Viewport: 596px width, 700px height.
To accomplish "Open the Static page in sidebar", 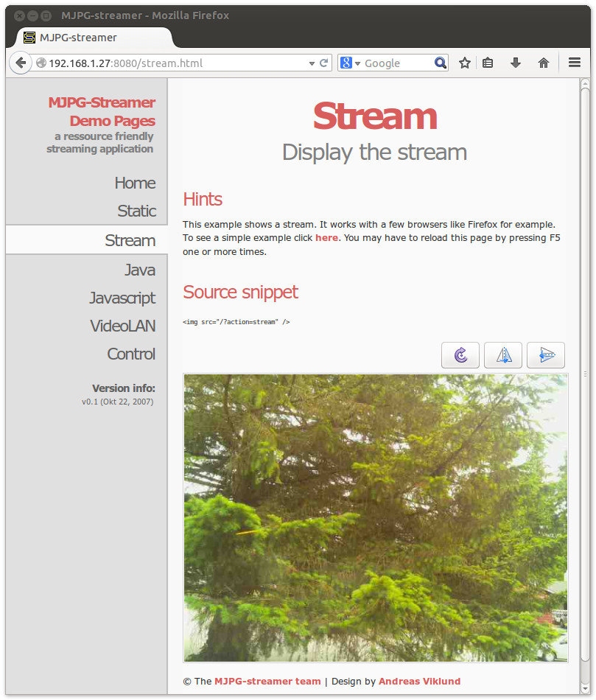I will [136, 211].
